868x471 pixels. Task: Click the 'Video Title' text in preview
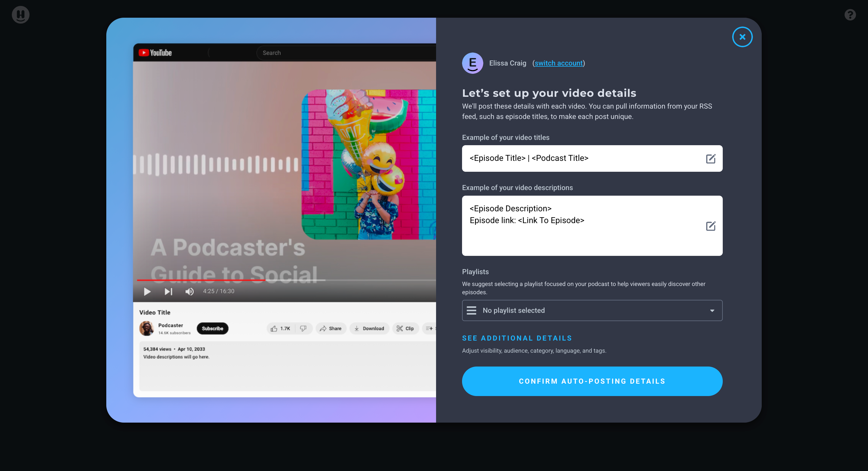click(x=155, y=312)
